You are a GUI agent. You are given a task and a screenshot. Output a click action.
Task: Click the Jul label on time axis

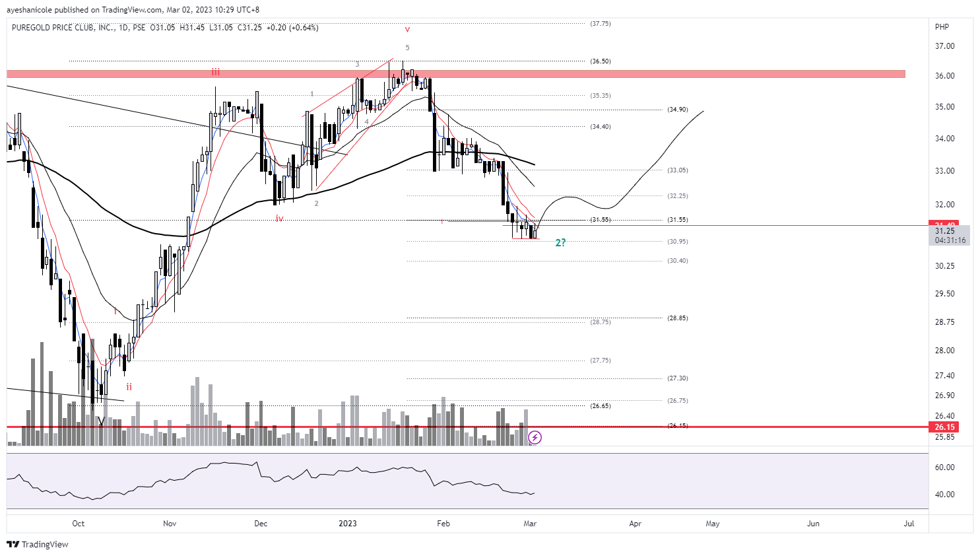[x=909, y=524]
